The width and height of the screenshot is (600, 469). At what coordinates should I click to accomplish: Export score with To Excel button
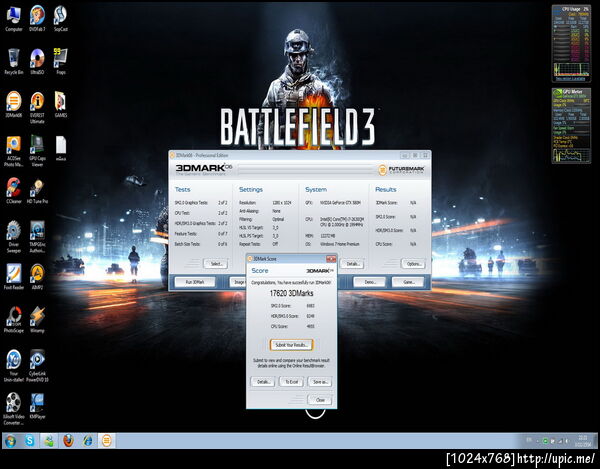pyautogui.click(x=291, y=382)
